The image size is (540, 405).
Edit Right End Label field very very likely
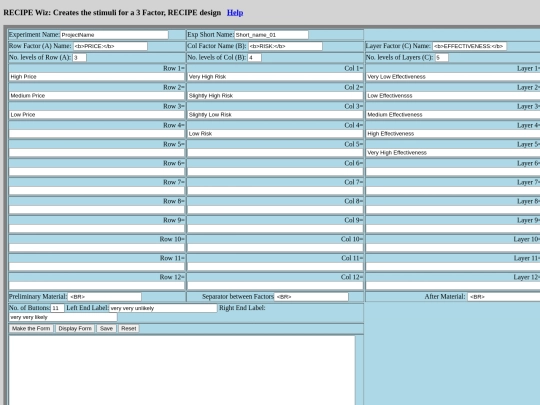(63, 317)
